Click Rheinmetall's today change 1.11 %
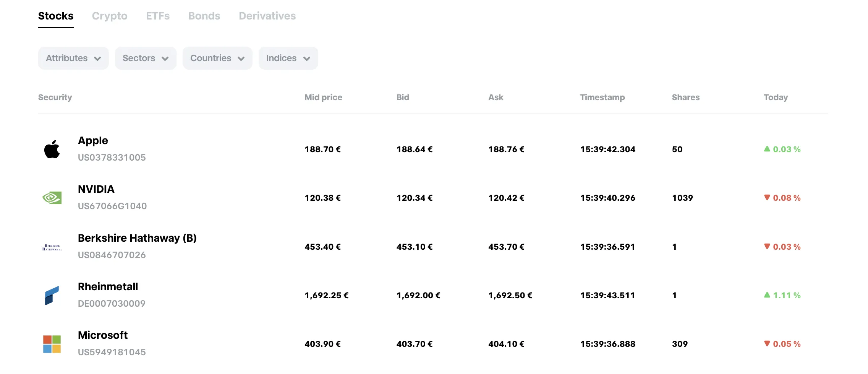 [787, 296]
